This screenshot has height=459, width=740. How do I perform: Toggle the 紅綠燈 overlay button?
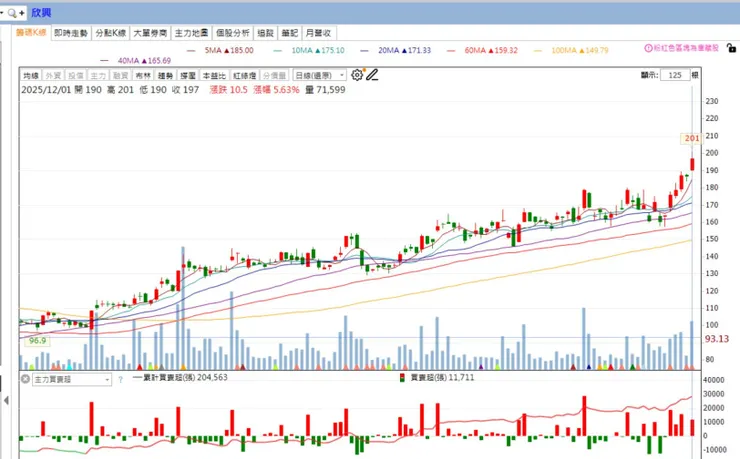(x=244, y=75)
